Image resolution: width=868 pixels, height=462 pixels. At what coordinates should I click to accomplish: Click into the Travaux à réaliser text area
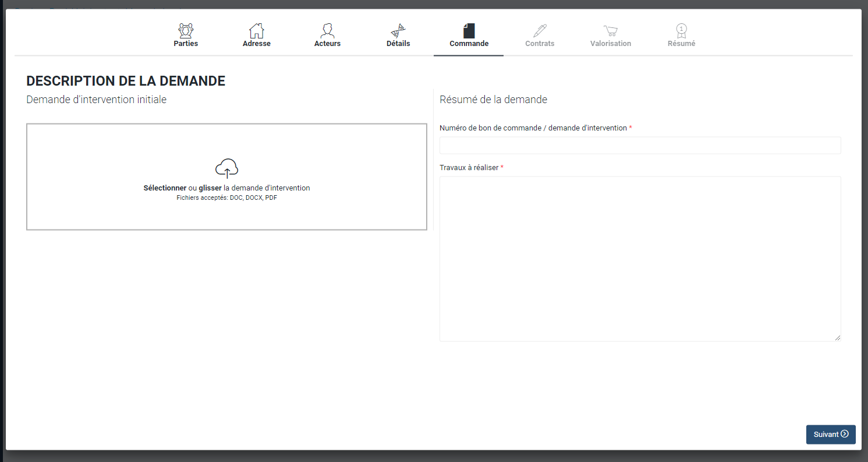coord(640,259)
